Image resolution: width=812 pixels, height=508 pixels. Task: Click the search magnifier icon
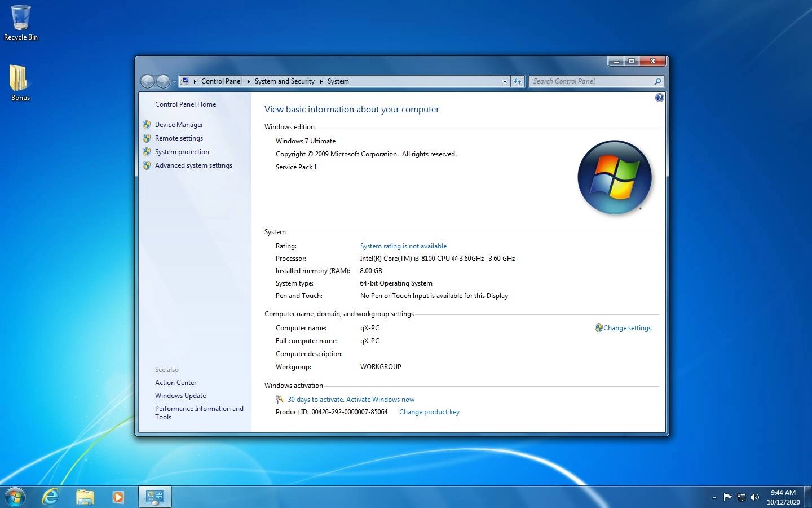pyautogui.click(x=657, y=81)
